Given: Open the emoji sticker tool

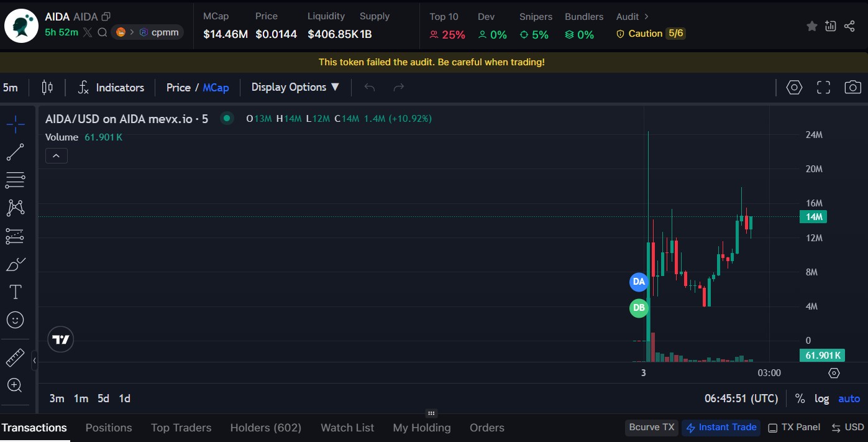Looking at the screenshot, I should pos(15,320).
